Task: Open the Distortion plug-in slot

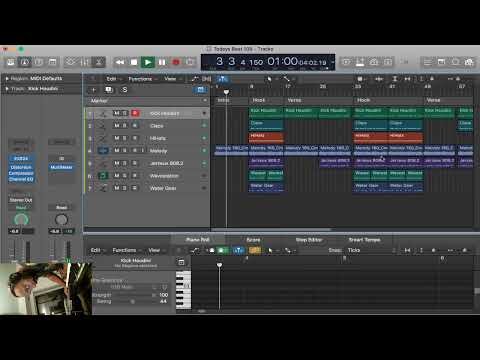Action: point(21,167)
